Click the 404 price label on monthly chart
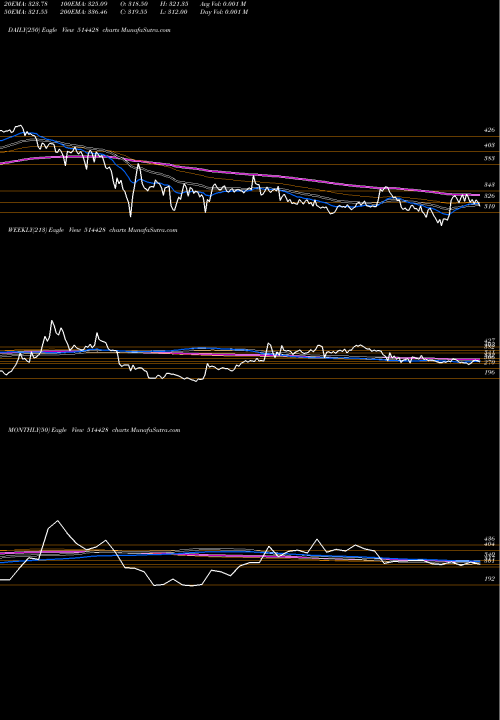This screenshot has height=720, width=500. (x=489, y=544)
